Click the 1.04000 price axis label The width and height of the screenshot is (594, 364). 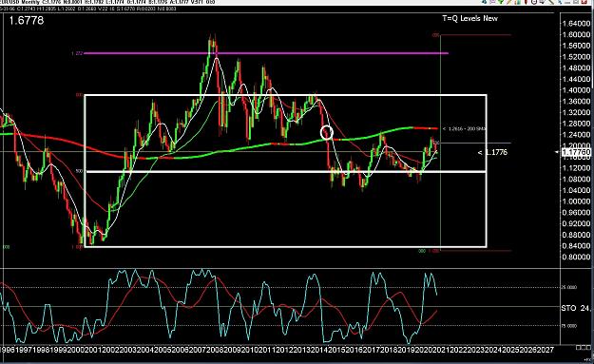tap(576, 190)
